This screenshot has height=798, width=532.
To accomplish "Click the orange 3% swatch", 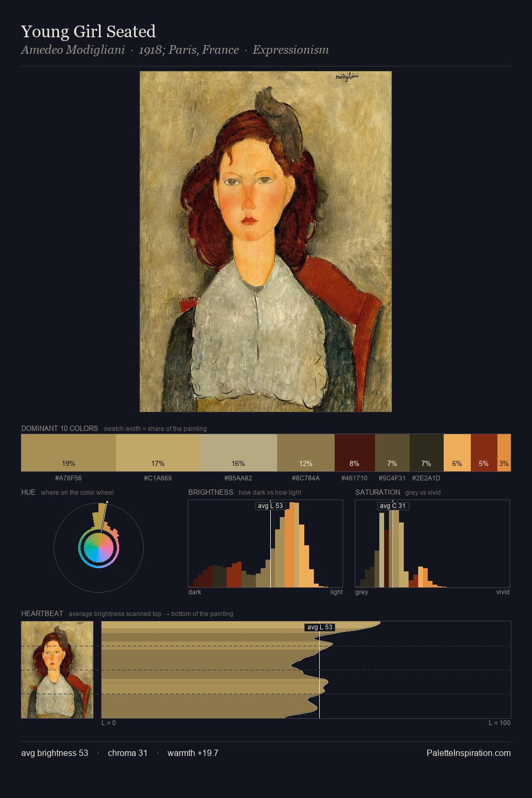I will (x=504, y=453).
